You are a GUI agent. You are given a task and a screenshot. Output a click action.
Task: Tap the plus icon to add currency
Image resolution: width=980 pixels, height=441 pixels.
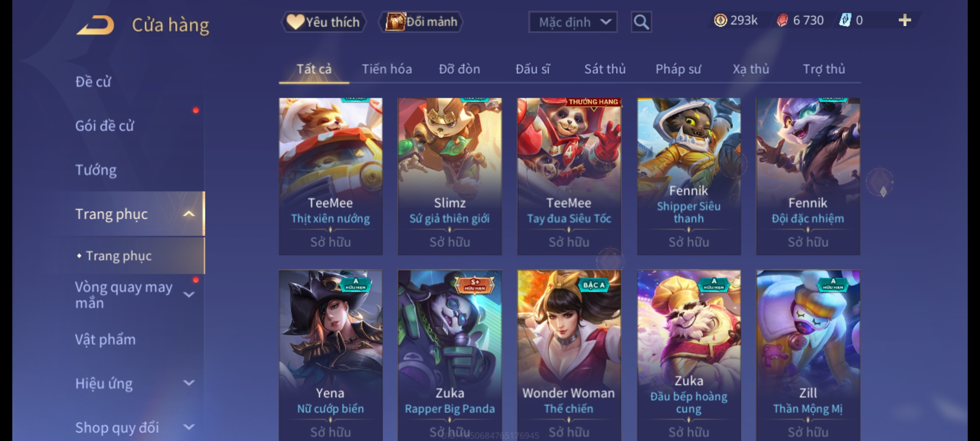click(x=905, y=20)
